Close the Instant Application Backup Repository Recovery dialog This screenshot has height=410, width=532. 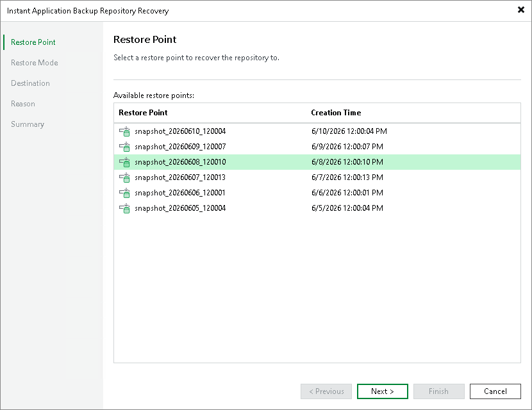pos(521,10)
